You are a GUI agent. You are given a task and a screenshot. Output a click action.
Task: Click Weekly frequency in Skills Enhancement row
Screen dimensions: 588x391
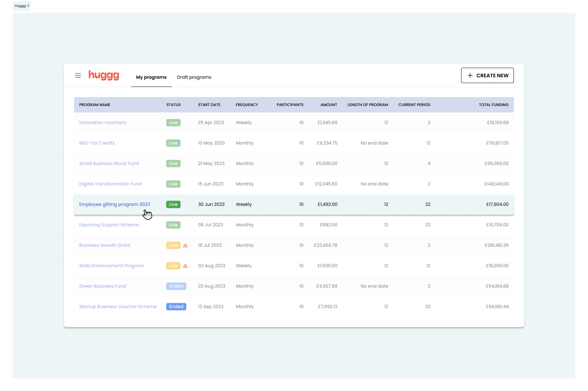click(x=244, y=266)
